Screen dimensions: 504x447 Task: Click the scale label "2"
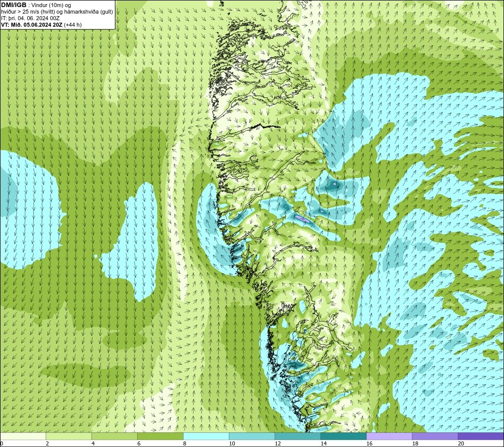(x=47, y=444)
